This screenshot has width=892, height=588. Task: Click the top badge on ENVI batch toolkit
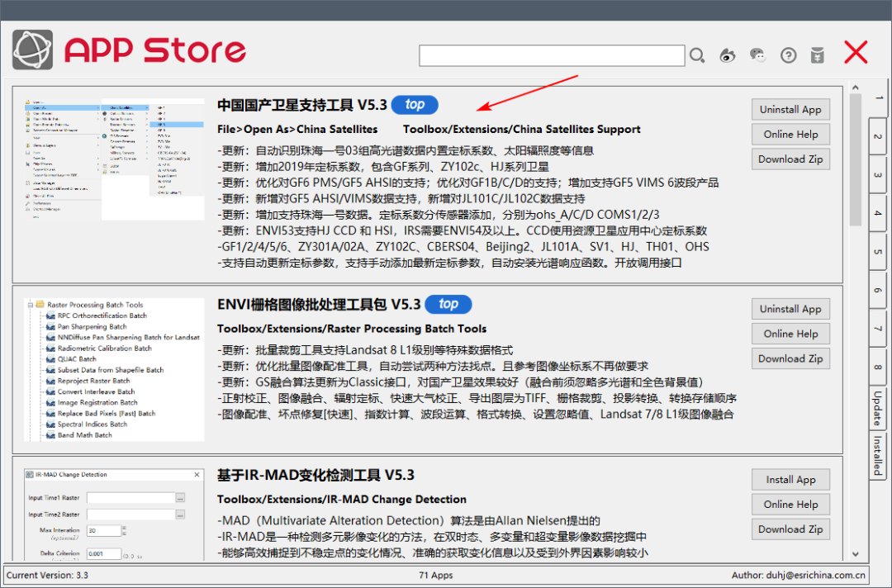[448, 304]
